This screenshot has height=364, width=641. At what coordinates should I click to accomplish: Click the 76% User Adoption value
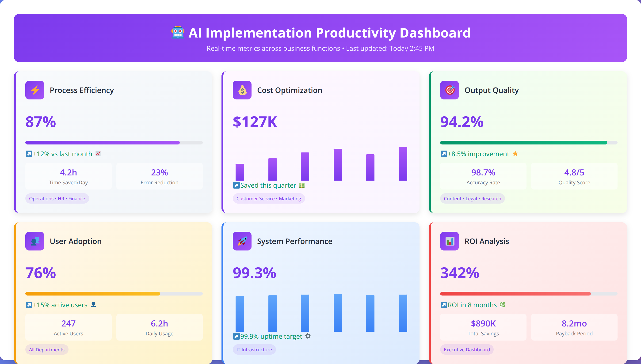coord(41,273)
